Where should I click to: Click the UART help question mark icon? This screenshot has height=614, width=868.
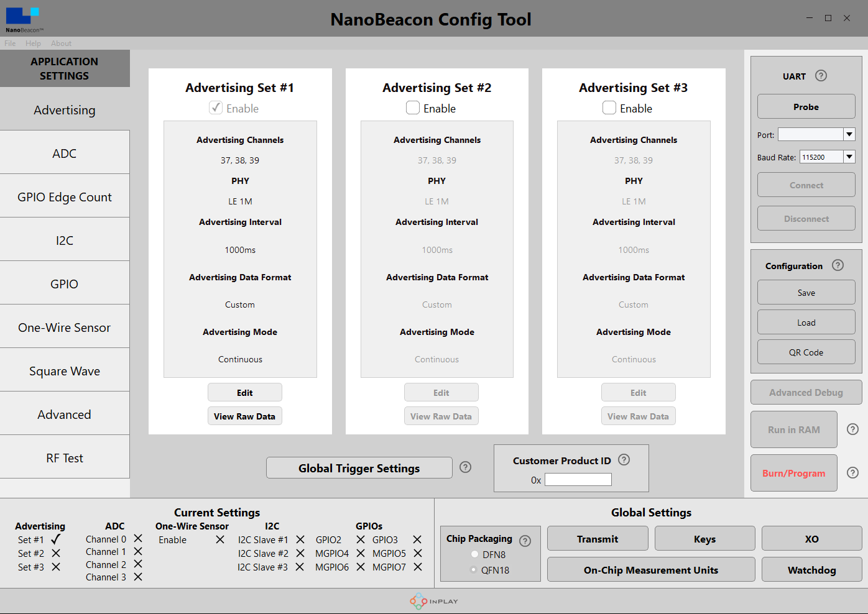coord(821,76)
